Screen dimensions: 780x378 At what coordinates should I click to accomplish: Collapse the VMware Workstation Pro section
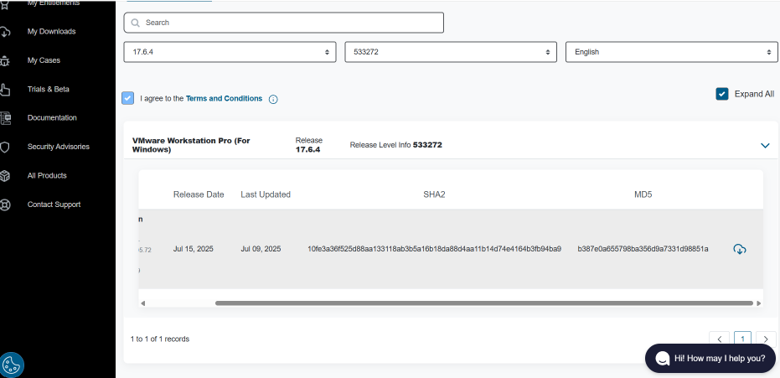765,145
